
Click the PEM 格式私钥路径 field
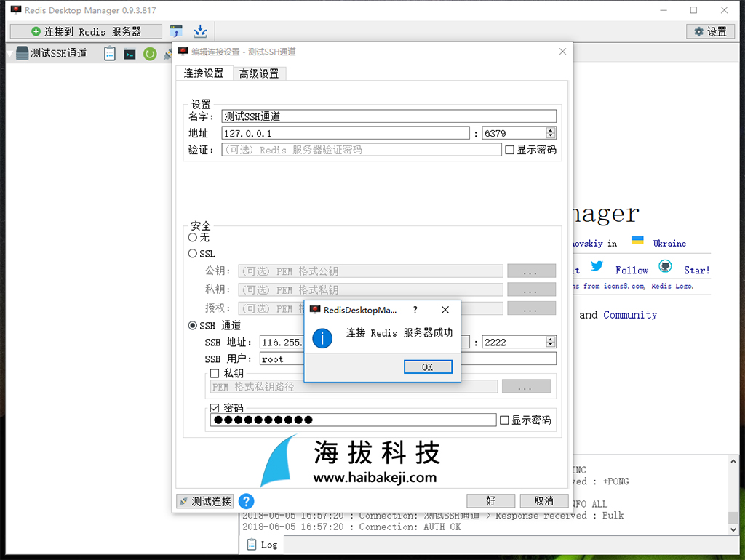[x=354, y=387]
